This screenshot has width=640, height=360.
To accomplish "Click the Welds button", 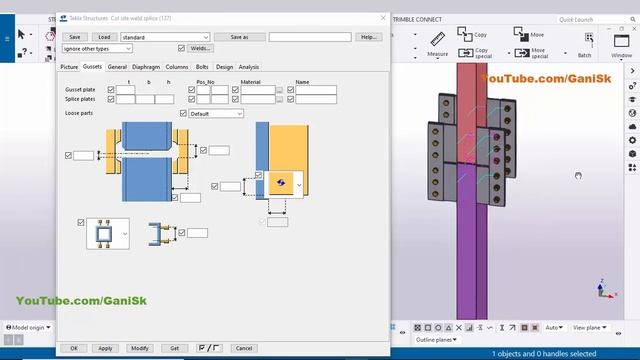I will [200, 48].
